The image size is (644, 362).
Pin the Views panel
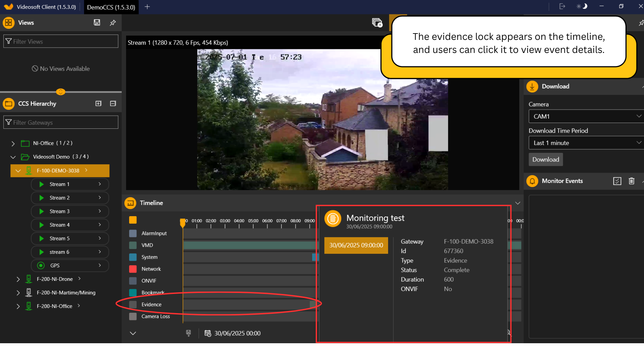pos(113,22)
